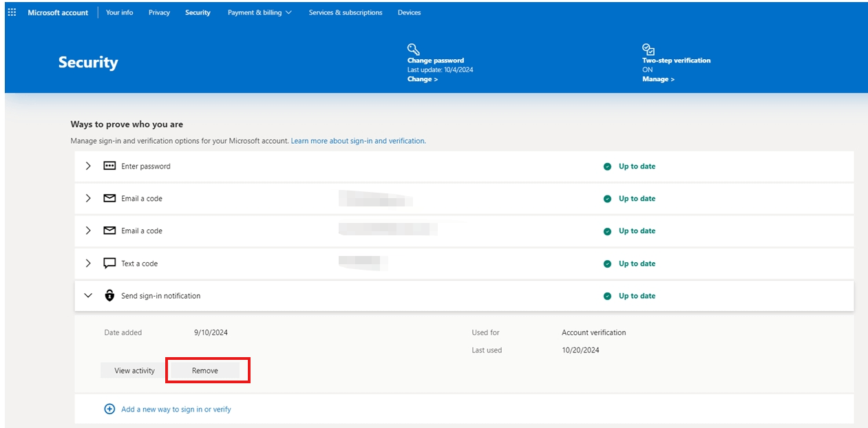The width and height of the screenshot is (868, 428).
Task: Click the Text a code chat bubble icon
Action: (109, 264)
